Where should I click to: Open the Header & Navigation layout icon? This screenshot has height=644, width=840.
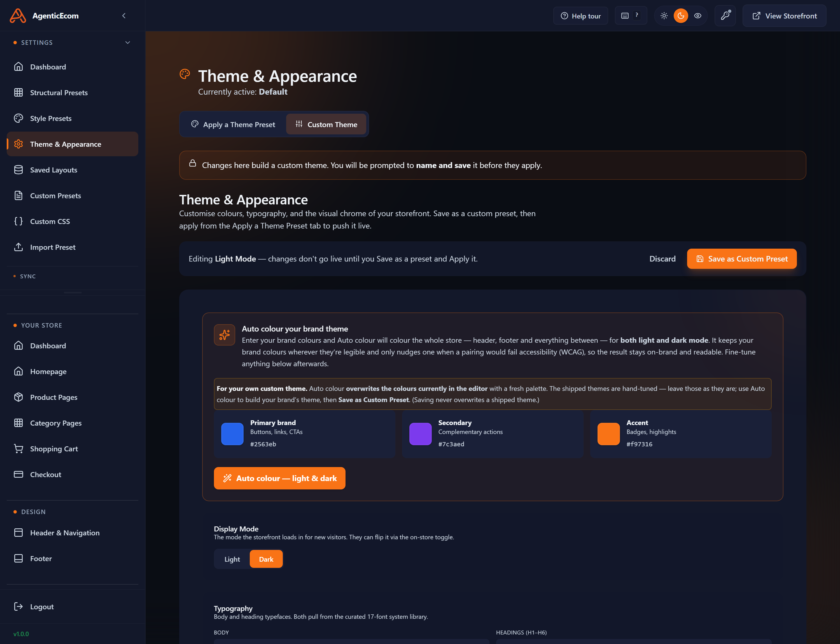(18, 533)
